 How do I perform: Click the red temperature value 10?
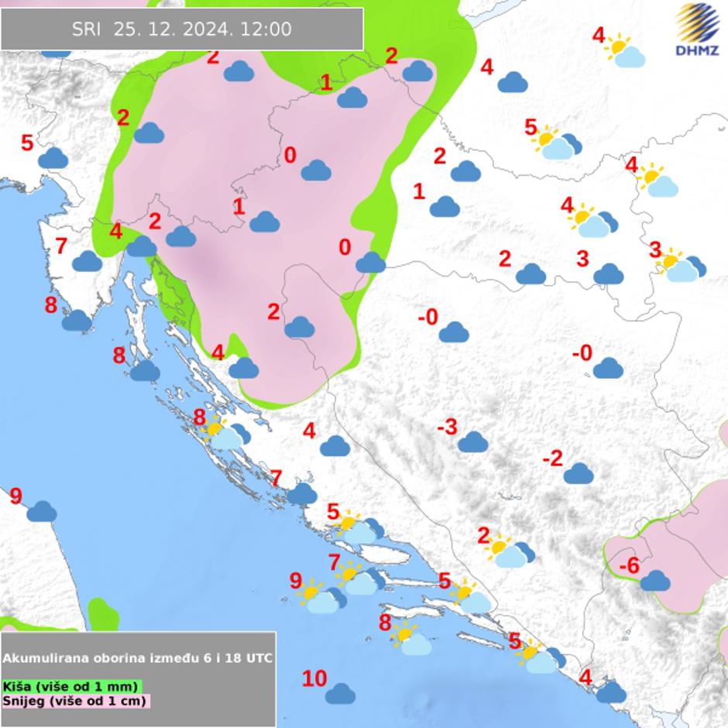[x=314, y=679]
